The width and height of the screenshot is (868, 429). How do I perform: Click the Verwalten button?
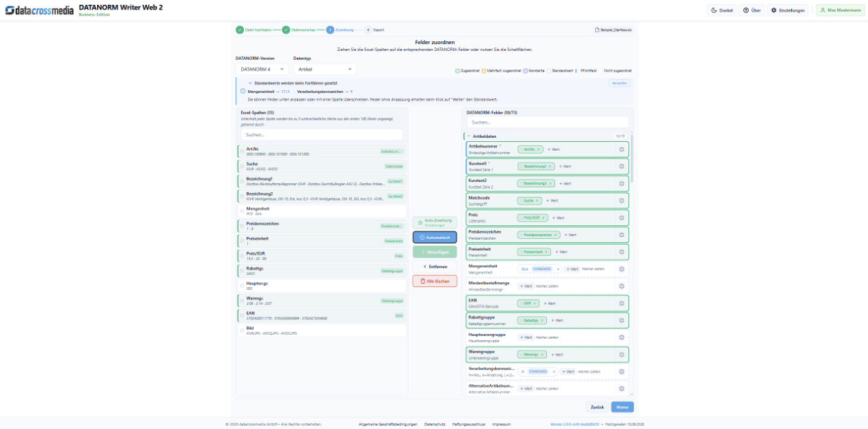pyautogui.click(x=619, y=83)
